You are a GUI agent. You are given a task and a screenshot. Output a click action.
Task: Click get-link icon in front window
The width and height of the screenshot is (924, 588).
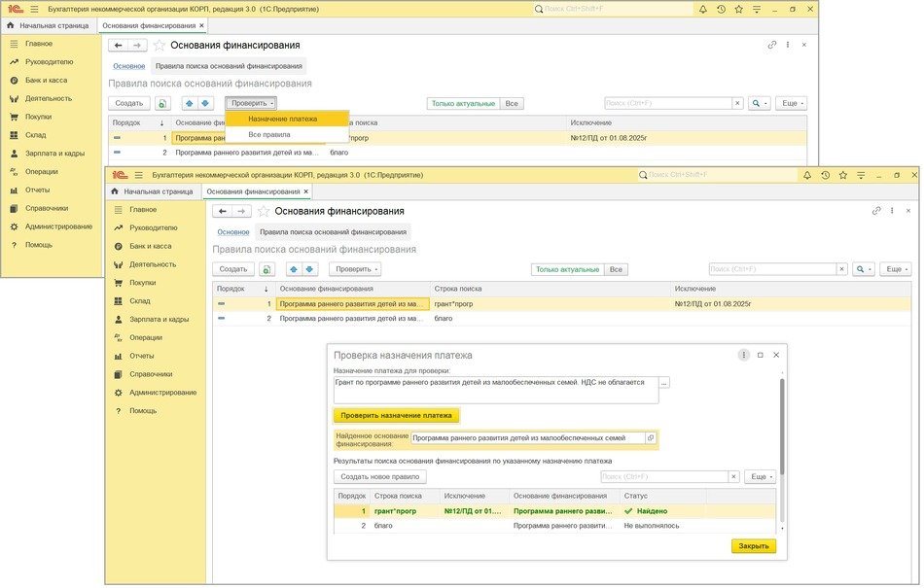(876, 211)
